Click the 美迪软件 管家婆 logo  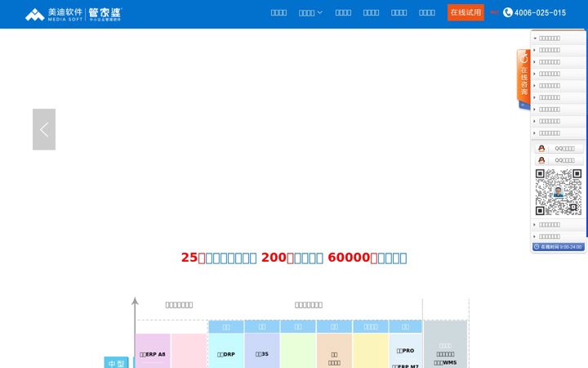73,14
